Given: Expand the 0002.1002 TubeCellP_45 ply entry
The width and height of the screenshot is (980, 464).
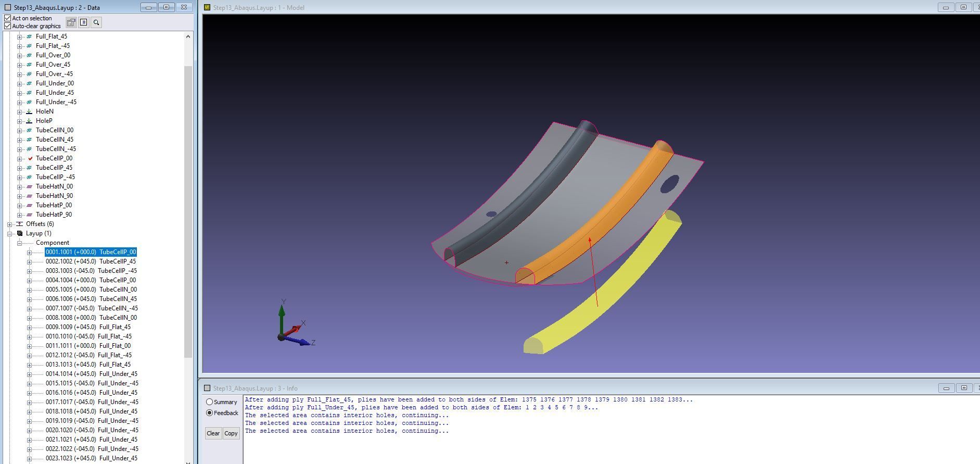Looking at the screenshot, I should (x=30, y=262).
